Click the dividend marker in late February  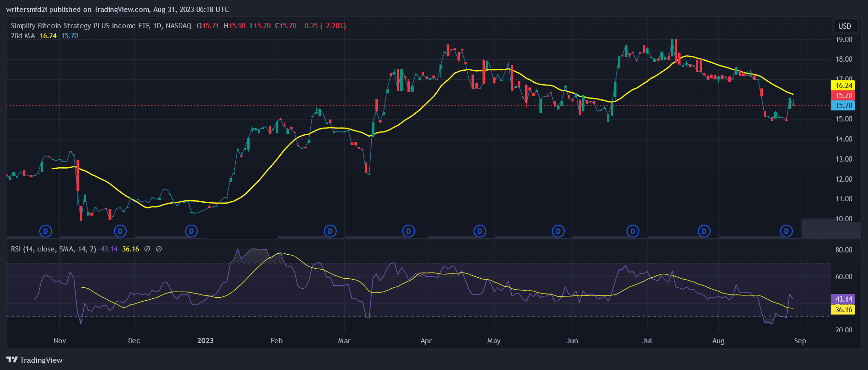click(330, 231)
